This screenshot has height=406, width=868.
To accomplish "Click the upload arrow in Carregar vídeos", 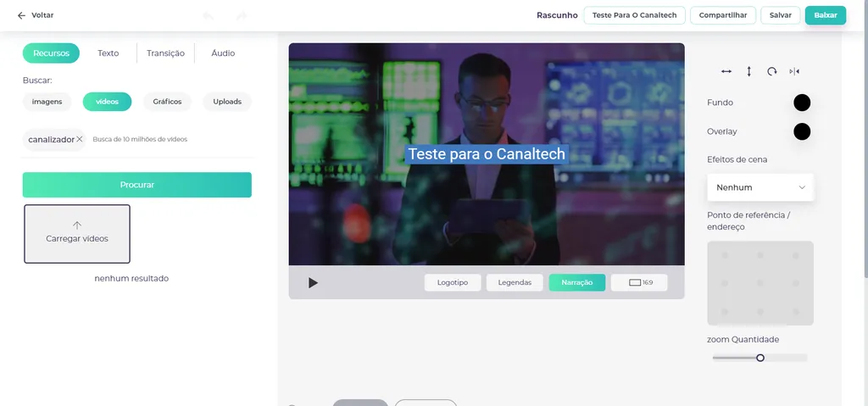I will [x=77, y=225].
